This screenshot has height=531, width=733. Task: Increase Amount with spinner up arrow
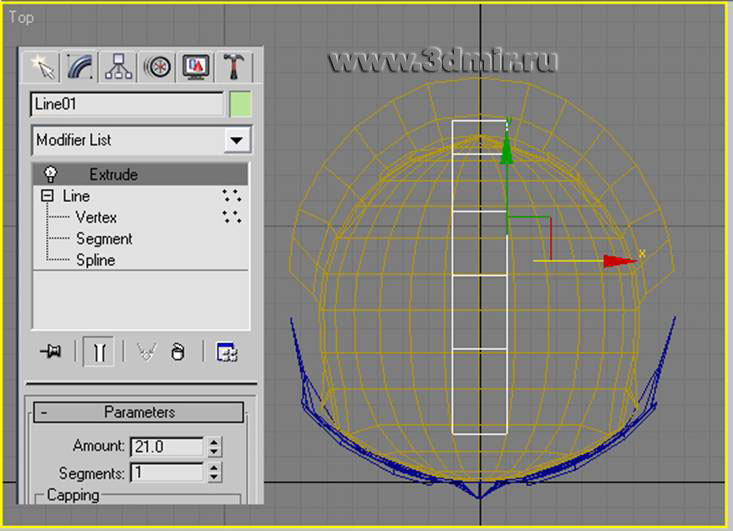click(x=214, y=442)
